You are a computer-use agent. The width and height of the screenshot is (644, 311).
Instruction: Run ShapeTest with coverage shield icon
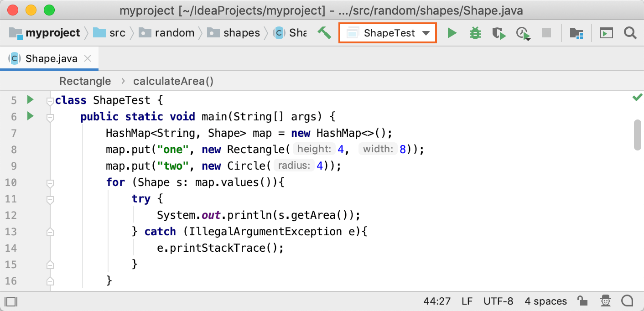[x=499, y=33]
